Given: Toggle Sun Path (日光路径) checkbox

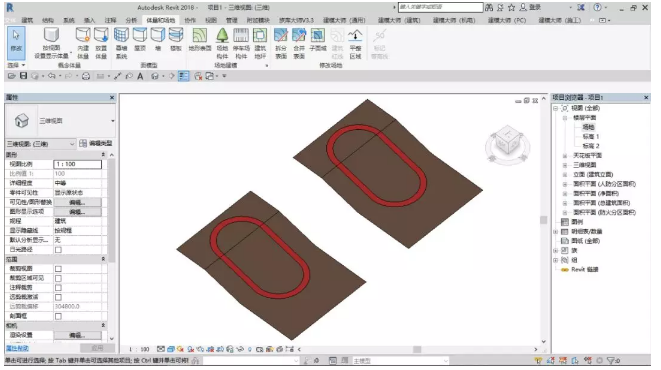Looking at the screenshot, I should pos(59,250).
